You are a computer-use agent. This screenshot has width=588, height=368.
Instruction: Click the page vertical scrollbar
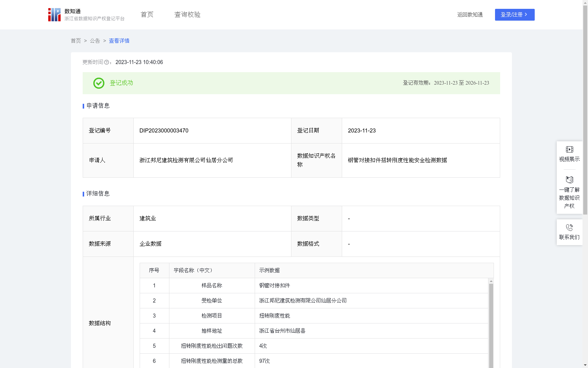pyautogui.click(x=585, y=110)
